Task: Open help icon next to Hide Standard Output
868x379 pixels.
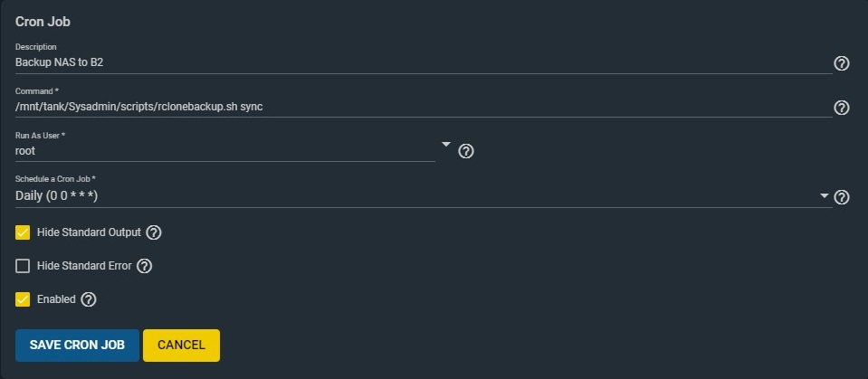Action: pos(154,232)
